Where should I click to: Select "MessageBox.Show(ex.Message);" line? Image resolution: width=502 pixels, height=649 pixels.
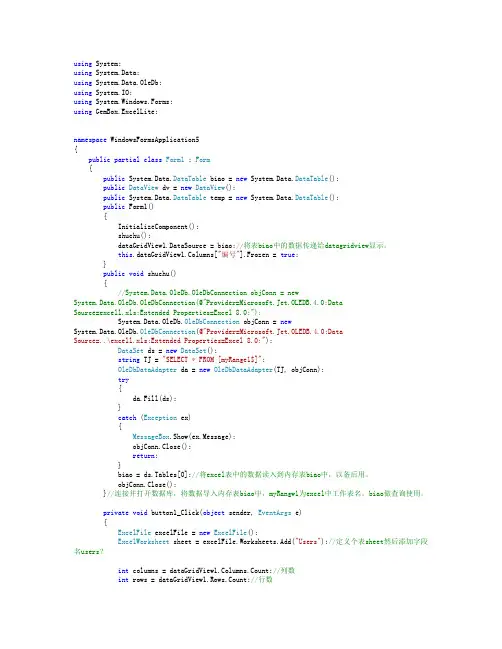coord(184,437)
